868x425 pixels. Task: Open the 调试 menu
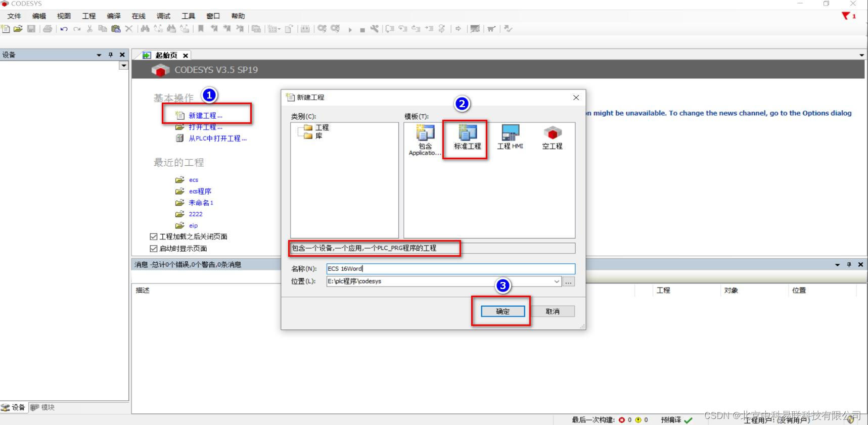[163, 16]
